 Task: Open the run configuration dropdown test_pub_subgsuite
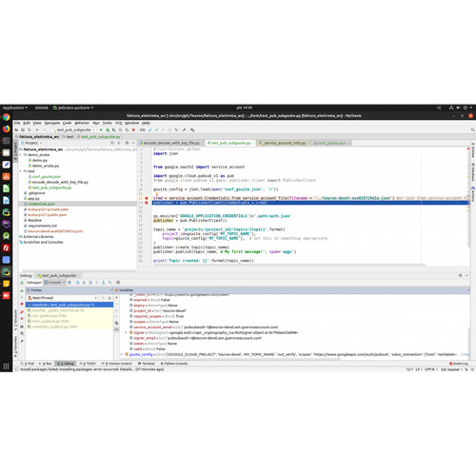tap(73, 129)
